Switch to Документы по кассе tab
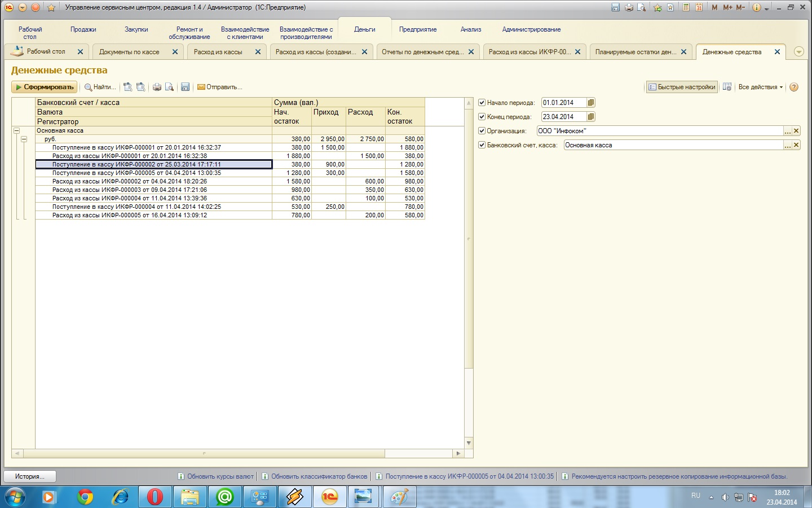Image resolution: width=812 pixels, height=508 pixels. coord(129,52)
